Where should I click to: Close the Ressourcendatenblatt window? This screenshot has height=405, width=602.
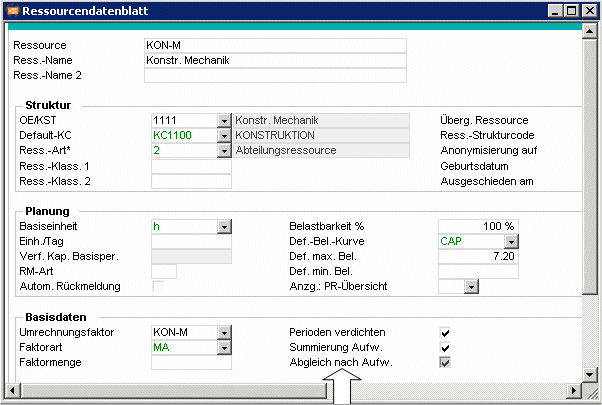point(589,11)
